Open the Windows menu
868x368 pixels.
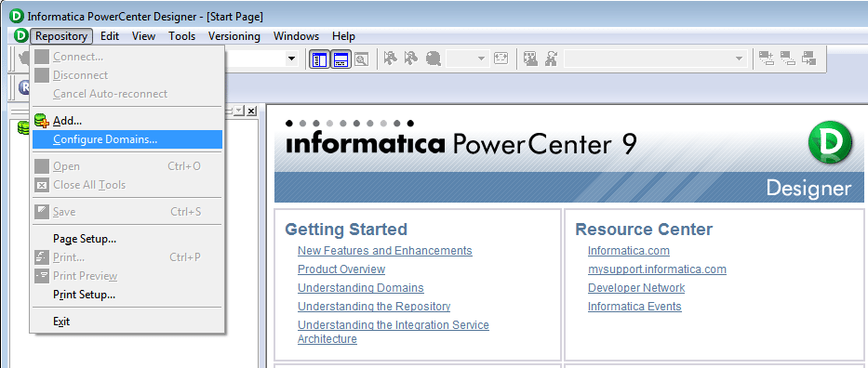tap(296, 36)
